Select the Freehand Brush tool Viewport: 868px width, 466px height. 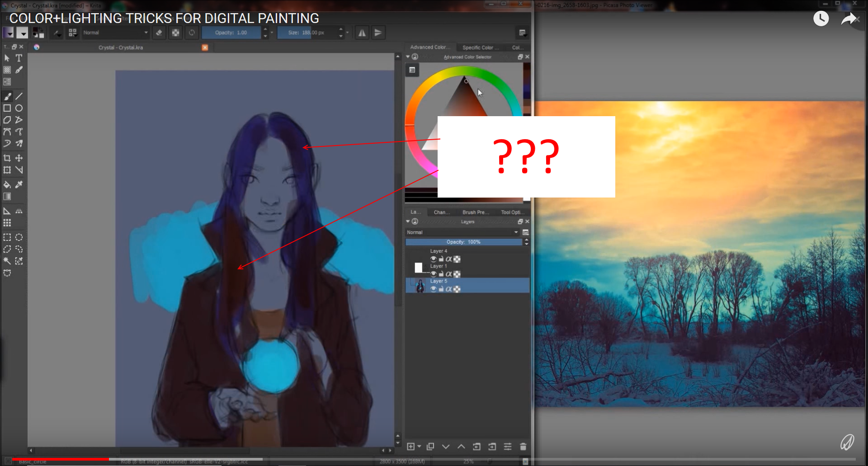click(8, 96)
